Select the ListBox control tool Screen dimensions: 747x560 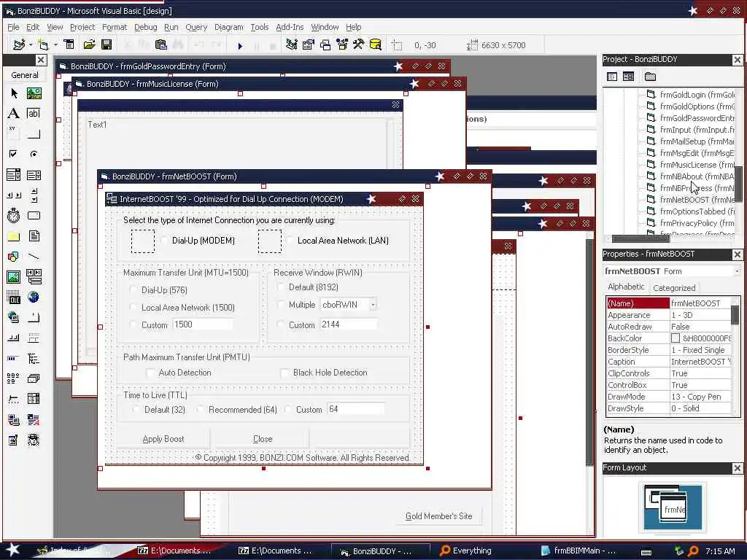[34, 175]
